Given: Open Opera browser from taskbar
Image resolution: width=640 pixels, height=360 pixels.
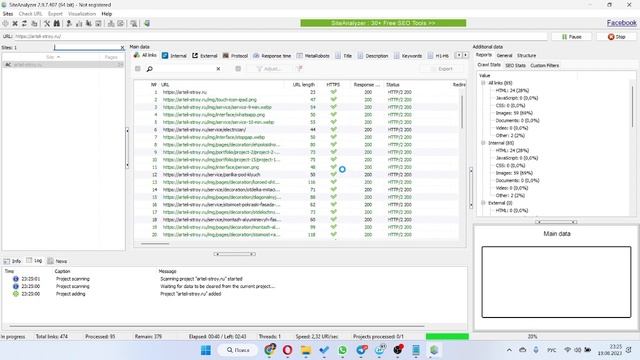Looking at the screenshot, I should pos(287,350).
